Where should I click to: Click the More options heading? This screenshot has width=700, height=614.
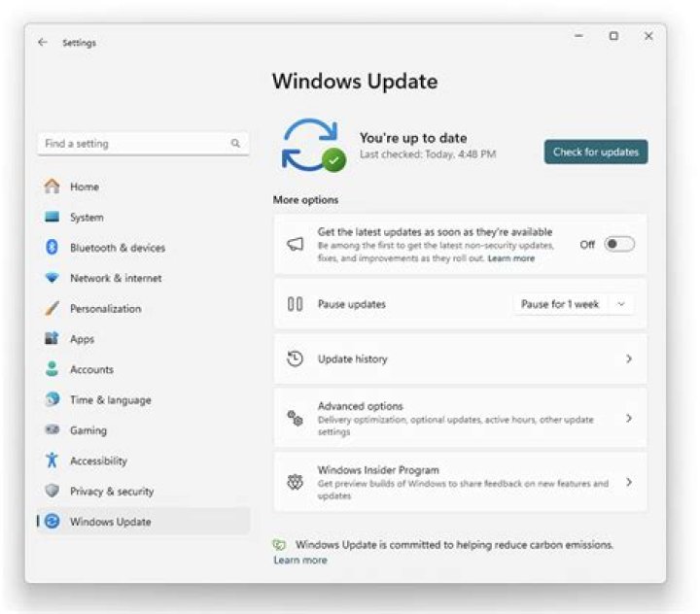coord(306,200)
